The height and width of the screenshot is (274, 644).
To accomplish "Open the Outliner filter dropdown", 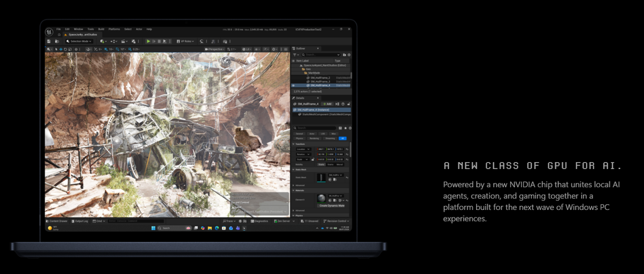I will click(296, 55).
